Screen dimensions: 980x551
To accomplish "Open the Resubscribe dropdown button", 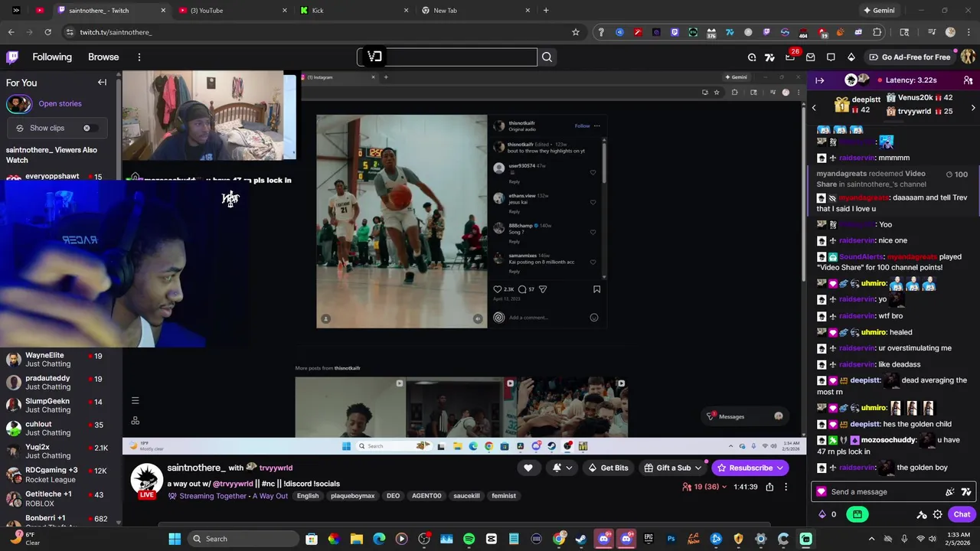I will [x=750, y=468].
